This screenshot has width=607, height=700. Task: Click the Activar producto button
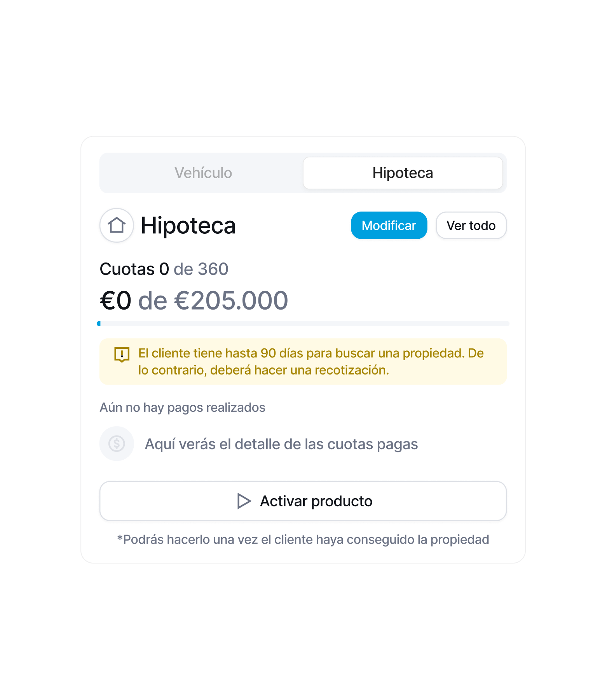click(303, 501)
